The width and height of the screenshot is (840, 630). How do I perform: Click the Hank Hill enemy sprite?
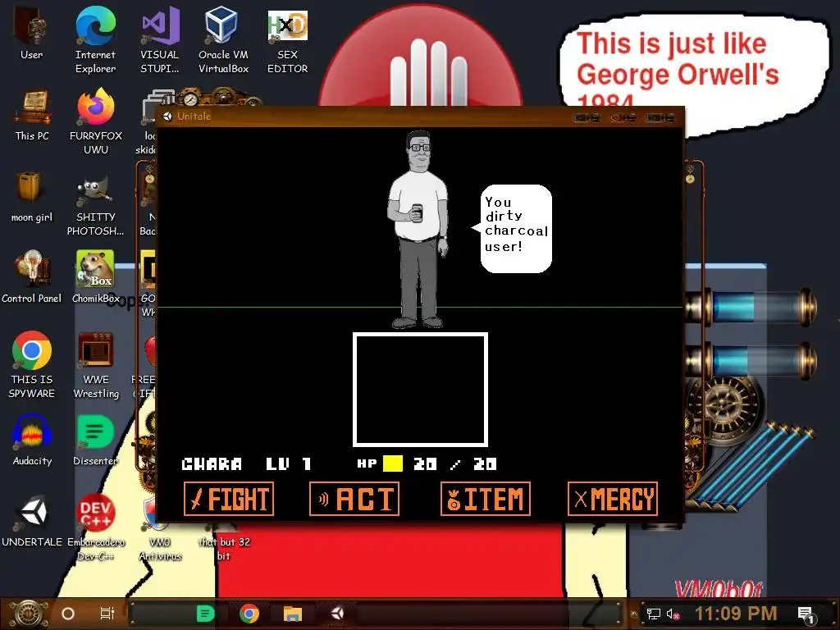tap(418, 230)
